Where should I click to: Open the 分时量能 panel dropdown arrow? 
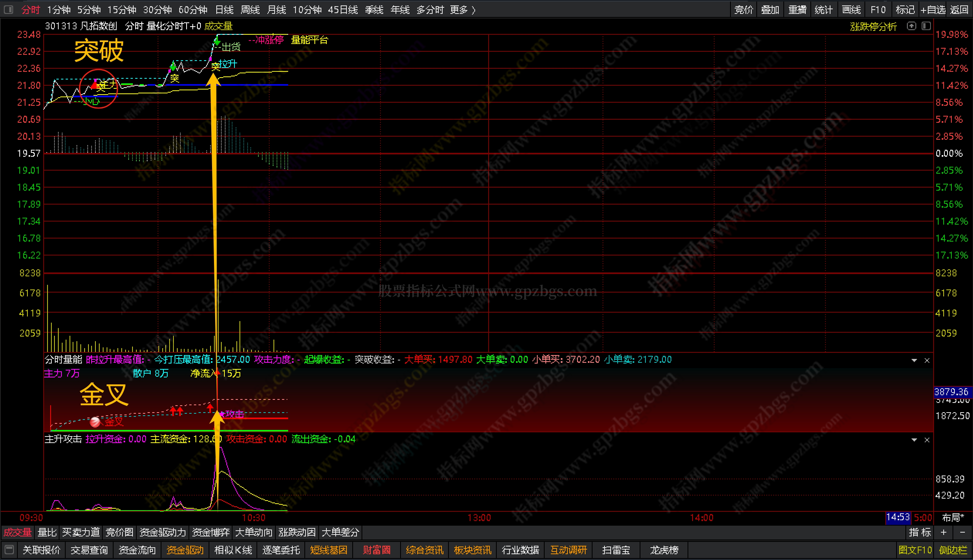(x=914, y=360)
